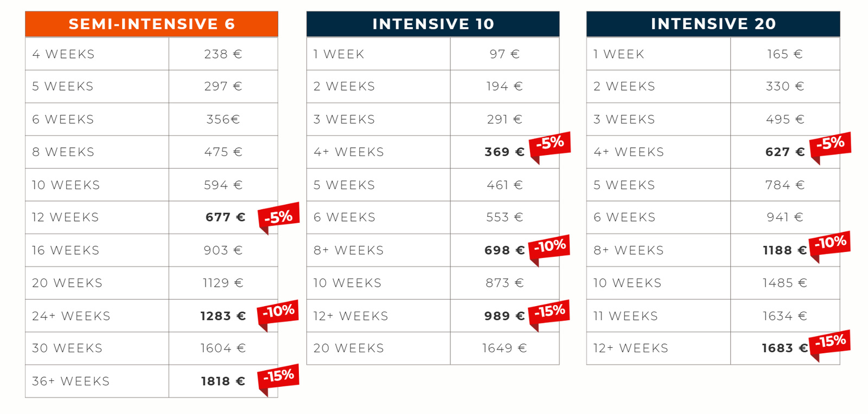Click the SEMI-INTENSIVE 6 orange header

[151, 24]
